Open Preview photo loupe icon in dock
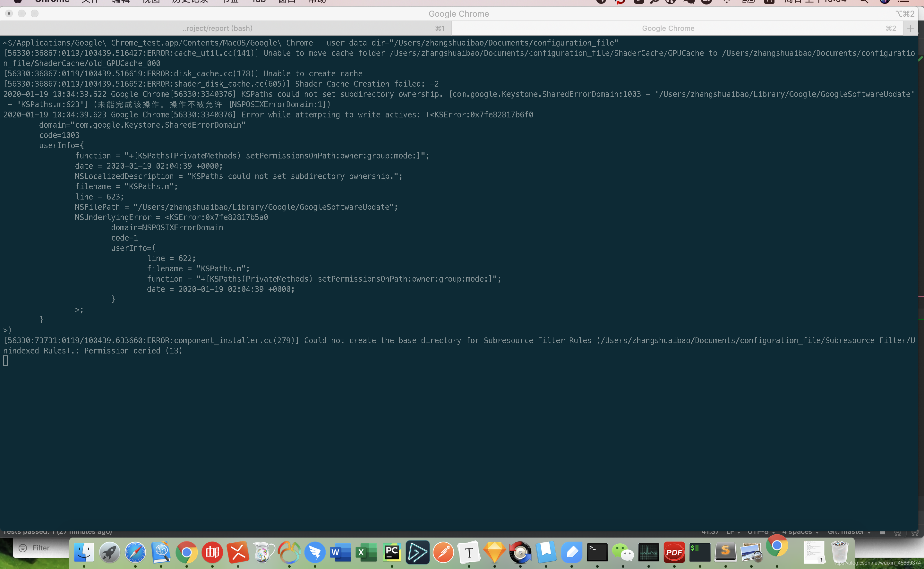924x569 pixels. (751, 552)
